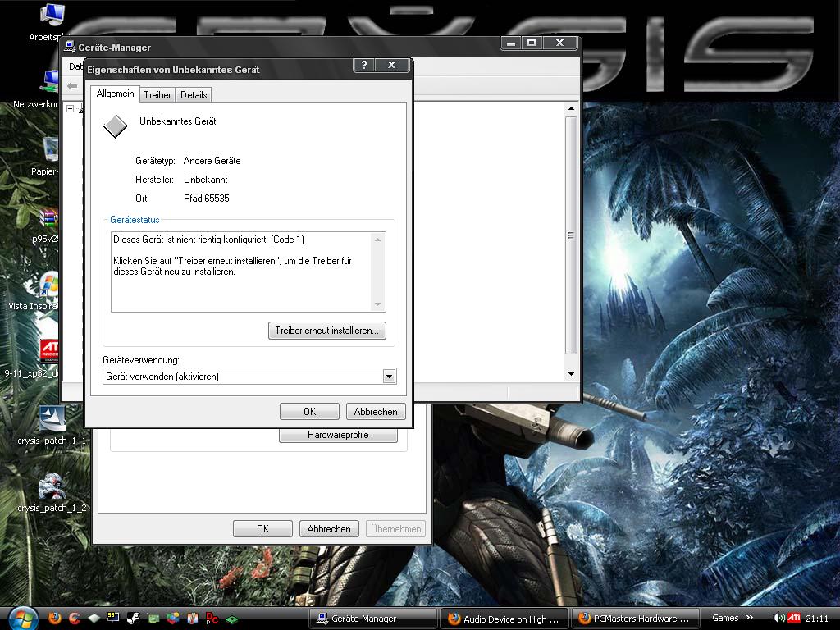Launch the Fraps 99 quick launch icon

coord(113,617)
